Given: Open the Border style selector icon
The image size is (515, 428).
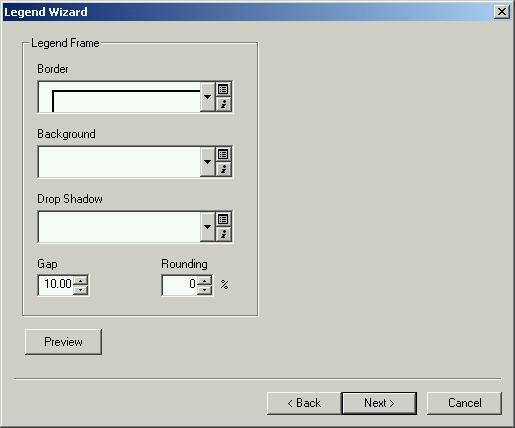Looking at the screenshot, I should coord(223,89).
